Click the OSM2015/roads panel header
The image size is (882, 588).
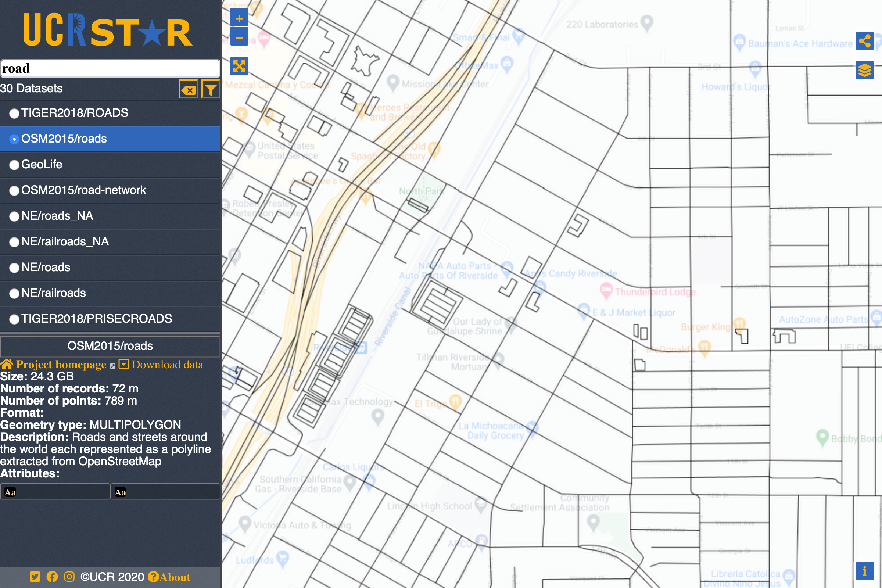(110, 346)
